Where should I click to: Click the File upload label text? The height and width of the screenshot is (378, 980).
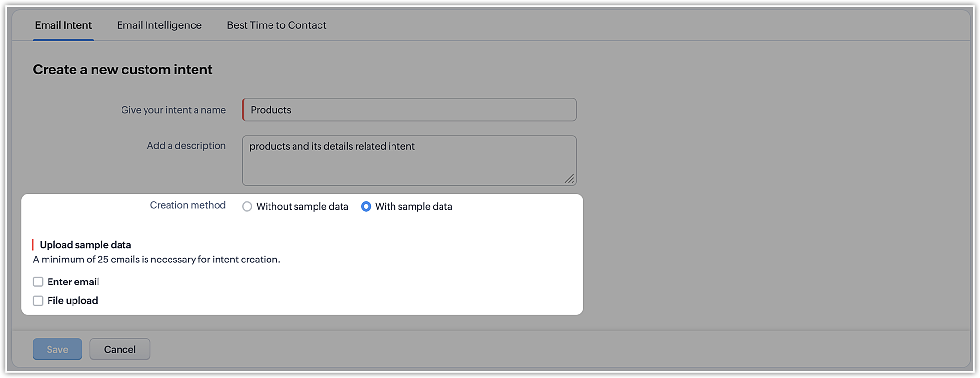click(x=73, y=301)
